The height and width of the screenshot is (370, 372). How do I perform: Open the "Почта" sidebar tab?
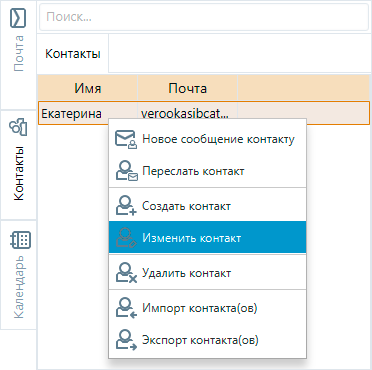tap(18, 55)
